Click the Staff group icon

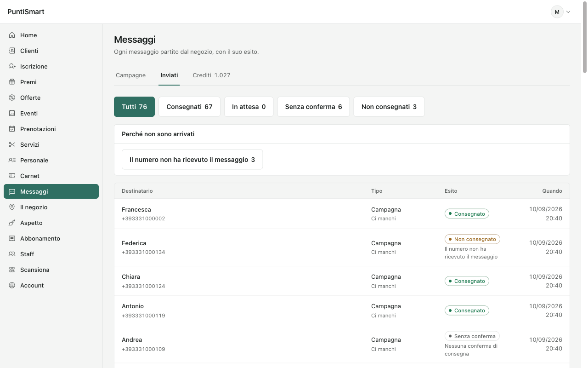pos(12,254)
